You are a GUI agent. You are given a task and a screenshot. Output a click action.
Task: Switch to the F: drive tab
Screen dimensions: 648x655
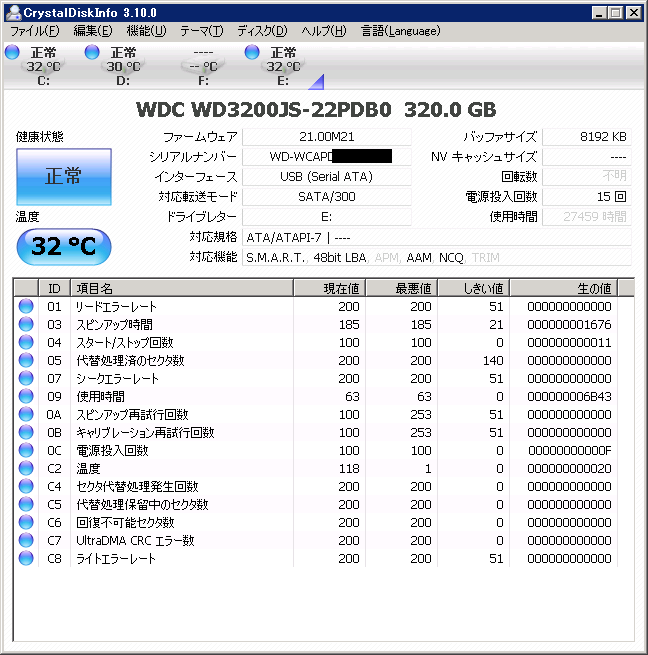pos(203,66)
